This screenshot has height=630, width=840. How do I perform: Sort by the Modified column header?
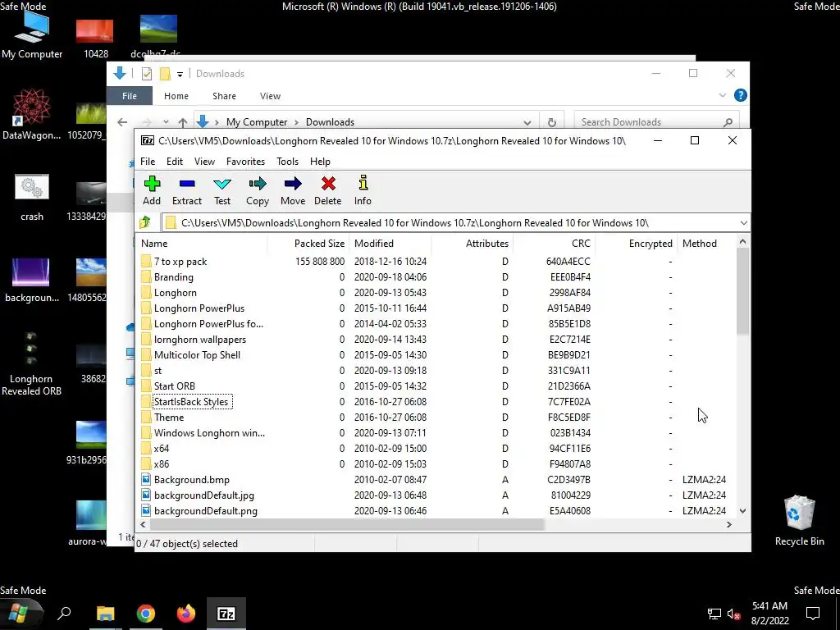tap(390, 243)
